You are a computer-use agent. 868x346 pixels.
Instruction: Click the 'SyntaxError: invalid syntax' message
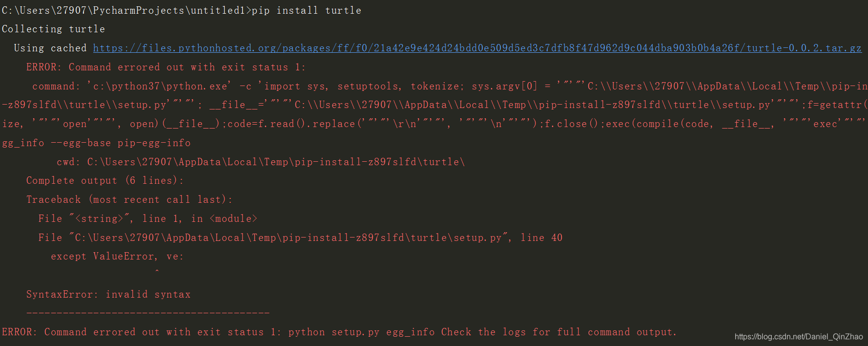tap(108, 294)
